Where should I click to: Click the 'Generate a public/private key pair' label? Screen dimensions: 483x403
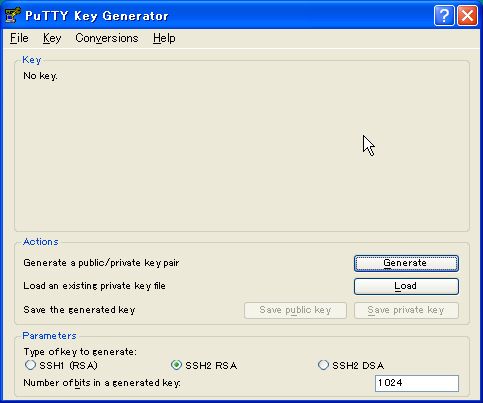pyautogui.click(x=101, y=263)
